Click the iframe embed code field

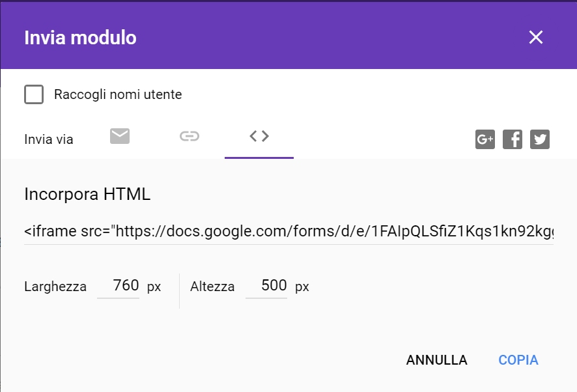(x=289, y=231)
